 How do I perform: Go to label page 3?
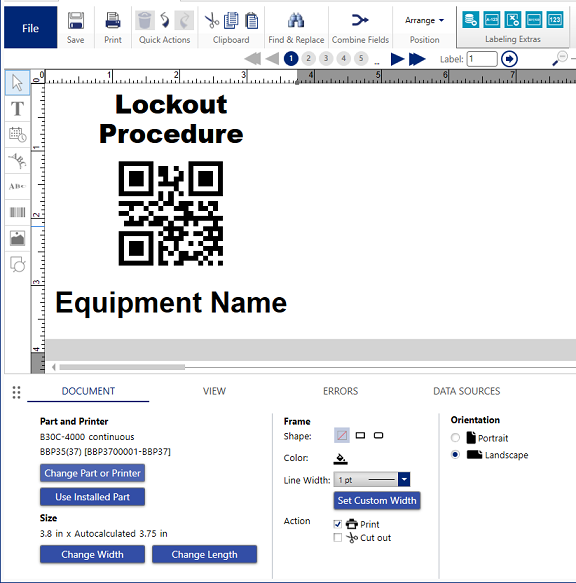point(326,58)
